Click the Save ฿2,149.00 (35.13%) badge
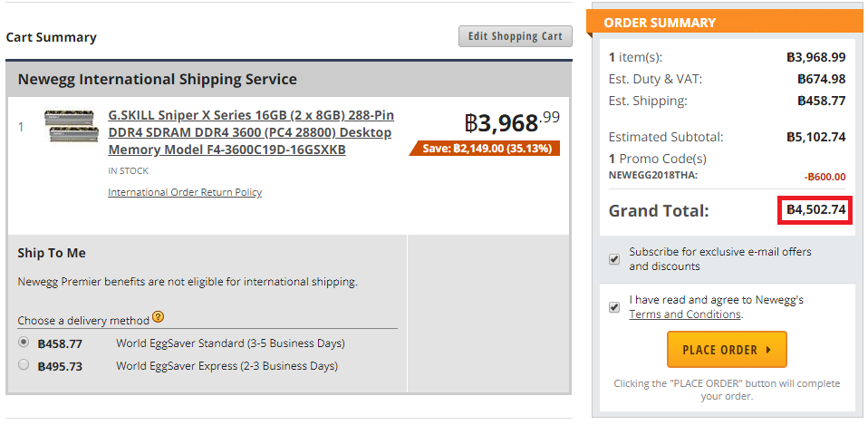 tap(485, 149)
